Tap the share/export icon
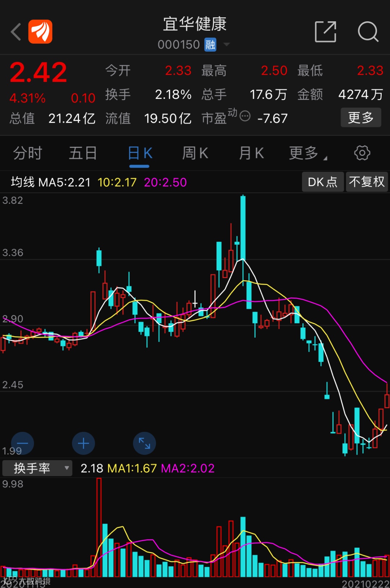Viewport: 390px width, 588px height. click(325, 32)
